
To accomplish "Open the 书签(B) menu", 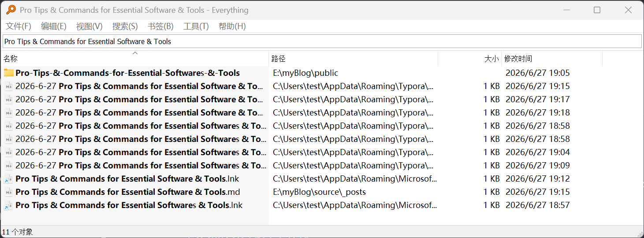I will coord(161,26).
